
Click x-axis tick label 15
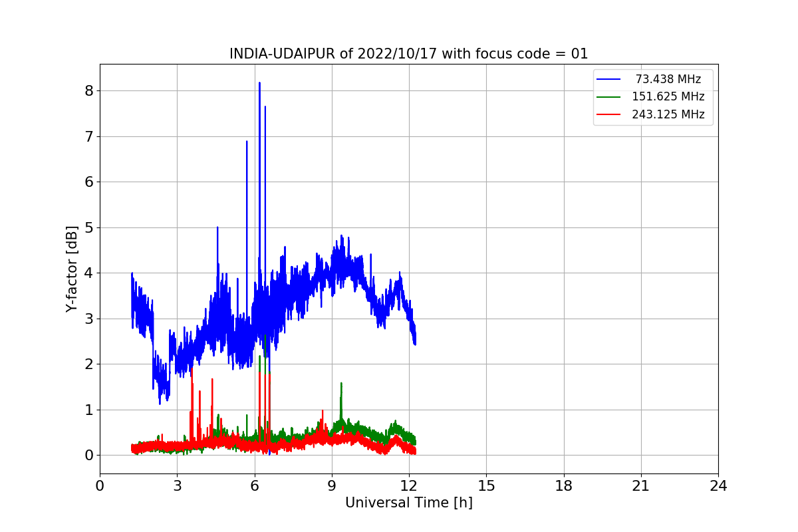(x=486, y=485)
